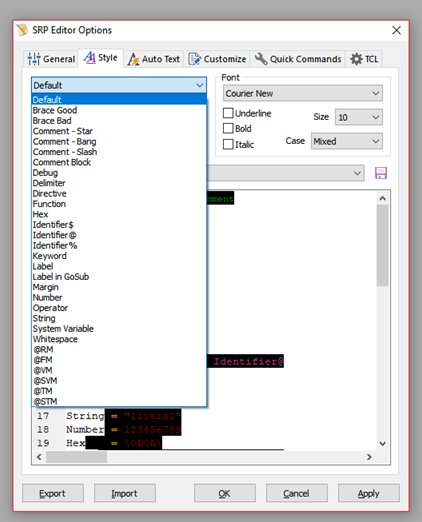Select Function style entry
422x522 pixels.
click(119, 204)
